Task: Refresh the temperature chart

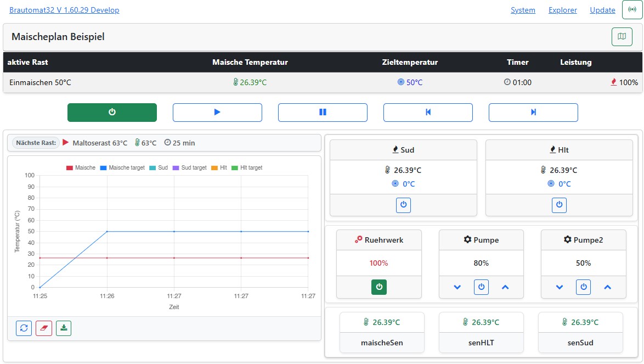Action: click(x=24, y=328)
